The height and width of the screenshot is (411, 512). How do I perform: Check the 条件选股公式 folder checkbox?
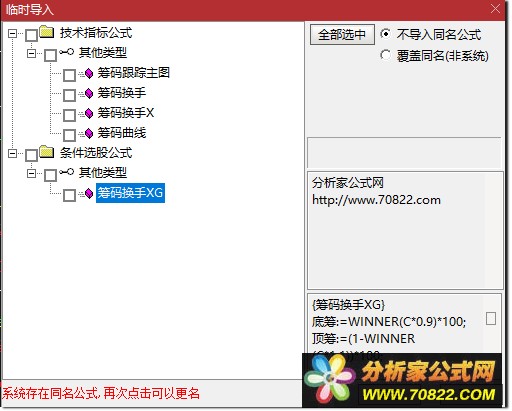pos(31,155)
